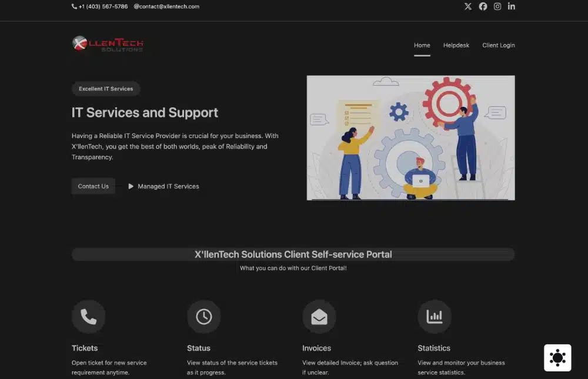
Task: Click the XllenTech Solutions logo
Action: [108, 44]
